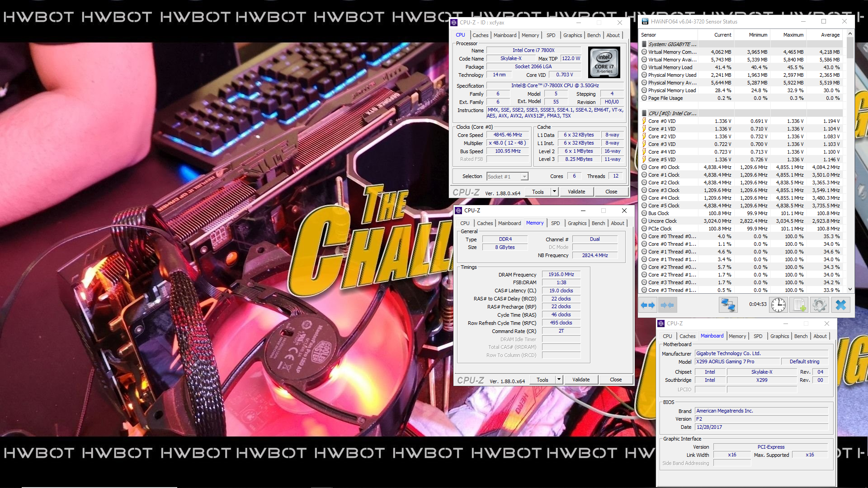The height and width of the screenshot is (488, 868).
Task: Click the NB Frequency value 2824.4 MHz
Action: [595, 255]
